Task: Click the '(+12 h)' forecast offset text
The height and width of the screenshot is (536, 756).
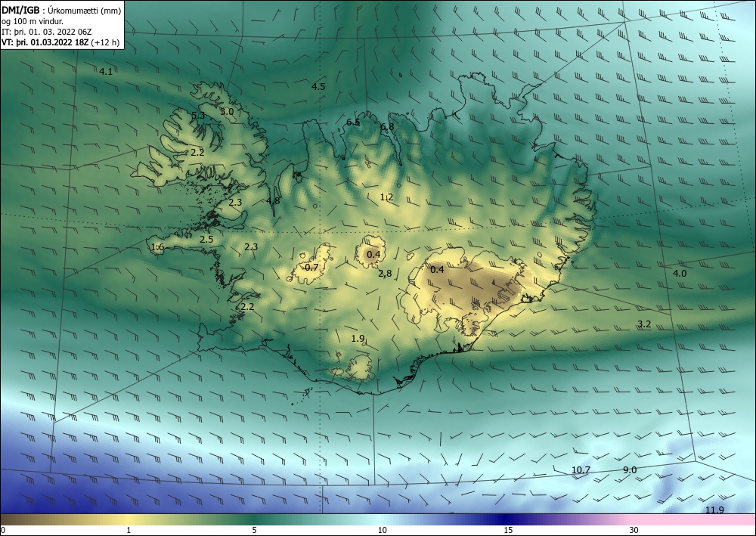Action: [105, 42]
